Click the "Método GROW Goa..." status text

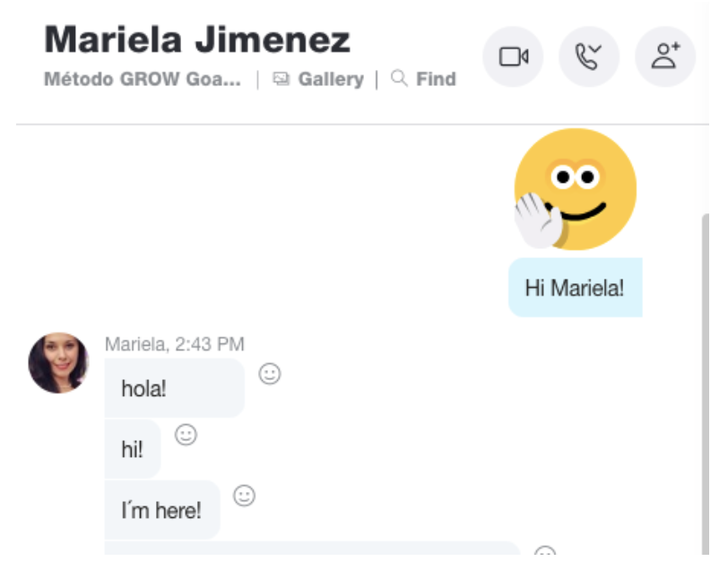click(x=143, y=79)
